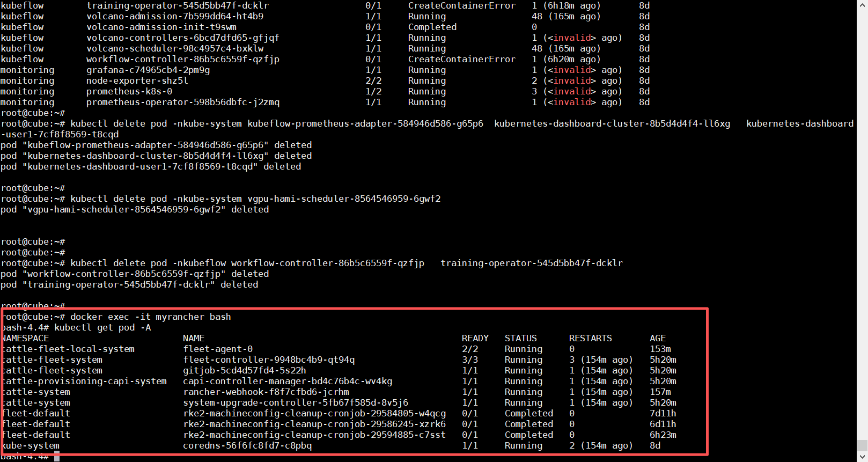The width and height of the screenshot is (868, 462).
Task: Select pod name prometheus-operator-598b56dbfc-j2zmq
Action: point(183,102)
